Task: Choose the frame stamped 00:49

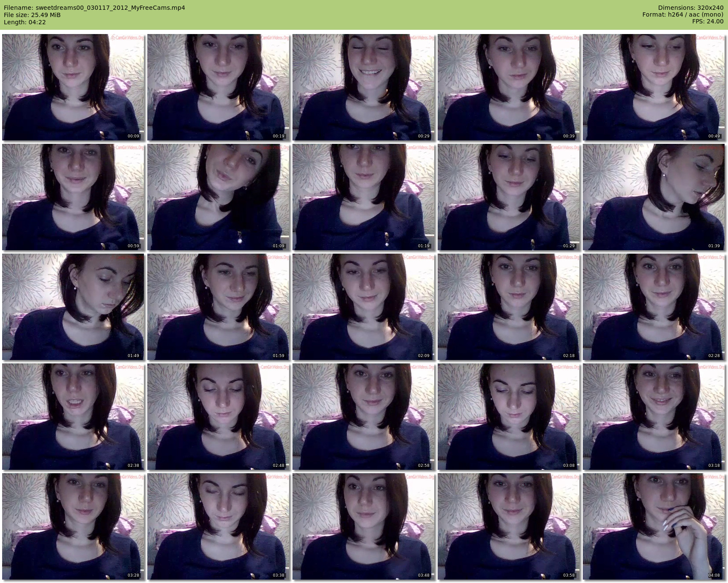Action: click(x=654, y=87)
